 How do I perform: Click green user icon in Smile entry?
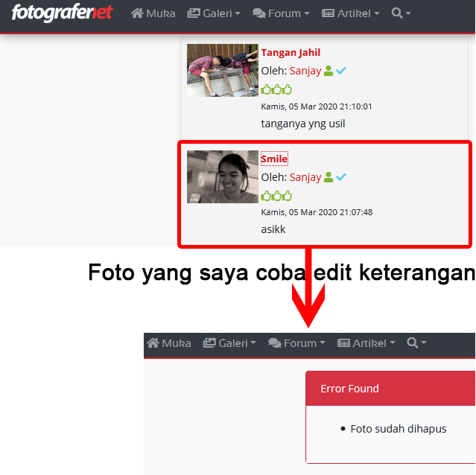click(x=329, y=177)
